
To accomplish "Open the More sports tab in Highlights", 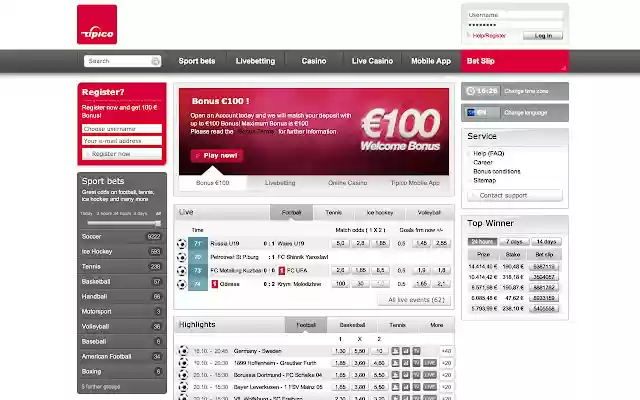I will [x=436, y=325].
